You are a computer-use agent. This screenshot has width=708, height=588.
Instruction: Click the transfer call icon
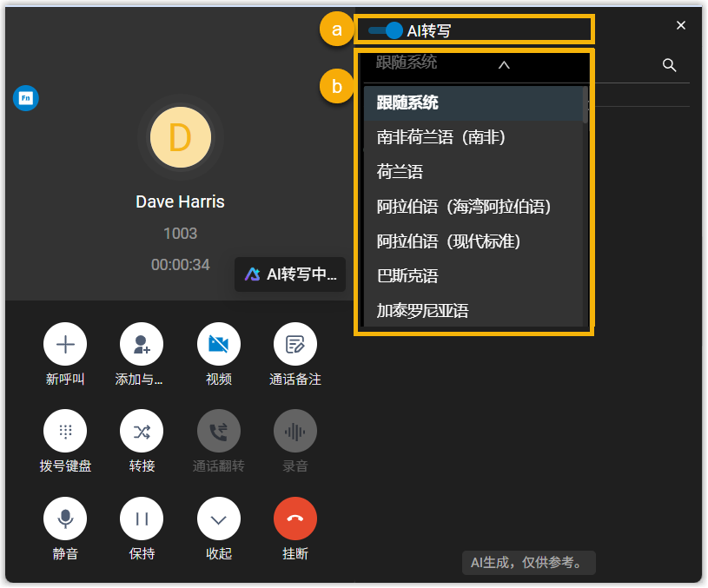tap(142, 432)
